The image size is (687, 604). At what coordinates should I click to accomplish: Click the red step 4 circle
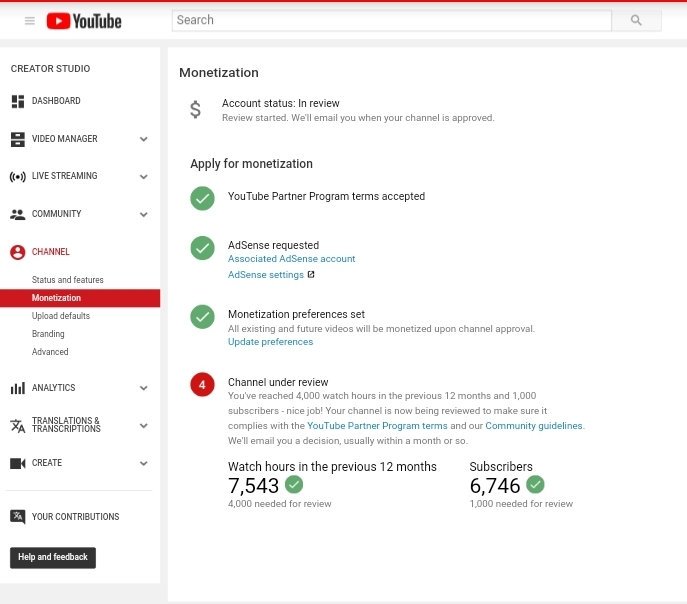(x=202, y=385)
